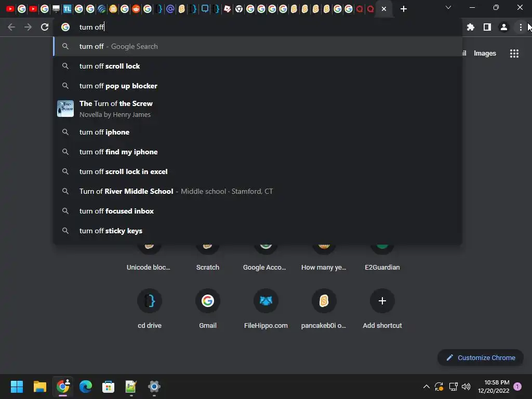Click the Add shortcut plus button
The height and width of the screenshot is (399, 532).
click(x=382, y=301)
